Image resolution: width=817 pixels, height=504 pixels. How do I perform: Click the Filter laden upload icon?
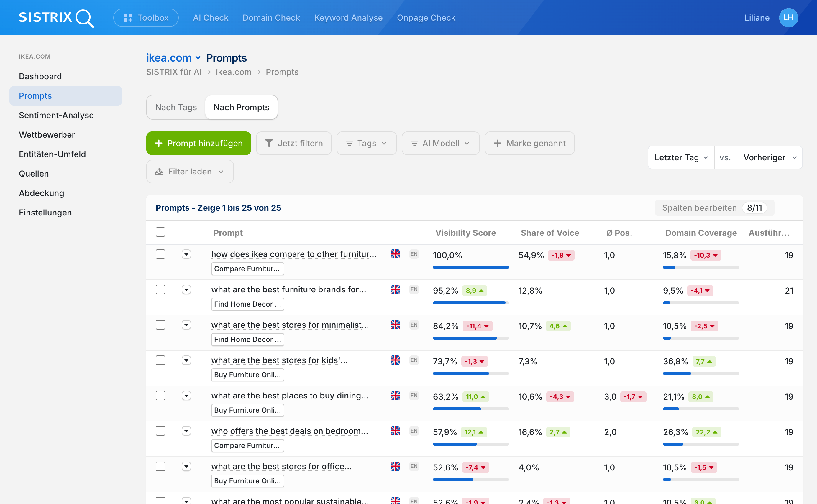[x=159, y=172]
